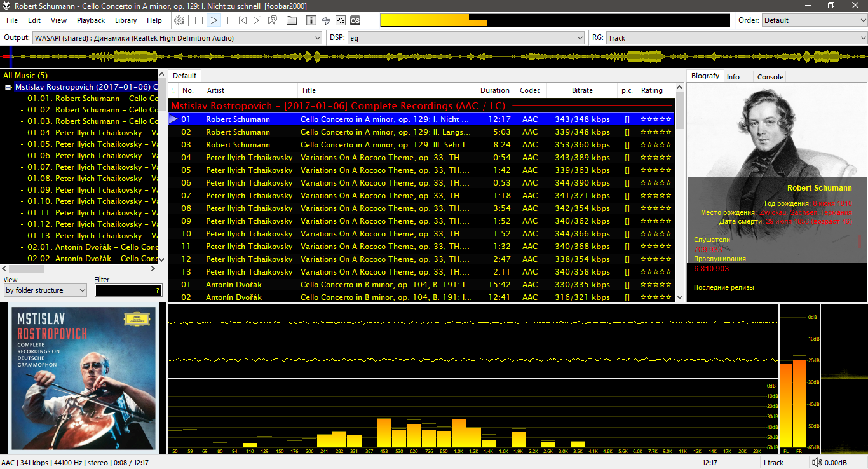
Task: Open the Library menu
Action: click(126, 20)
